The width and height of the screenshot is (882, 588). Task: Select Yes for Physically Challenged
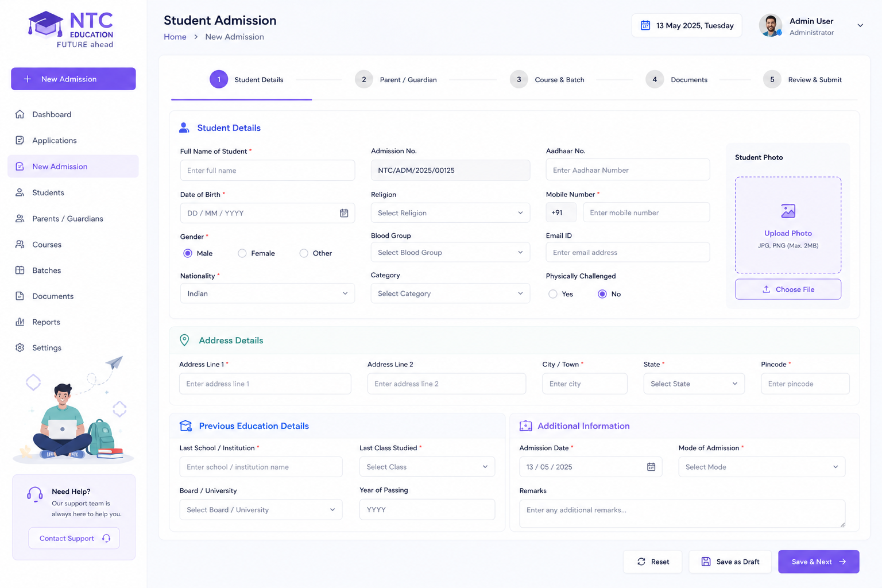tap(553, 294)
